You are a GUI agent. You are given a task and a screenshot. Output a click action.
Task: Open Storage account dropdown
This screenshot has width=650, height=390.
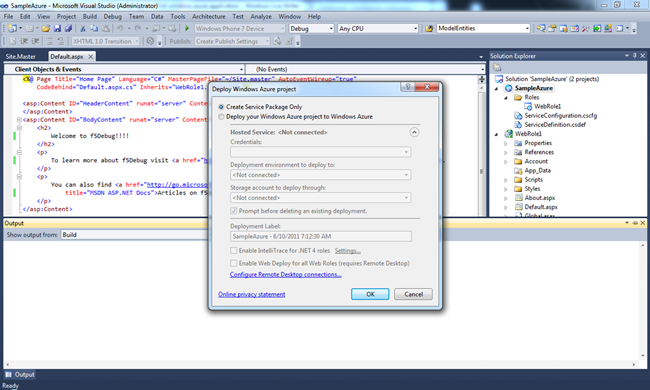coord(321,198)
